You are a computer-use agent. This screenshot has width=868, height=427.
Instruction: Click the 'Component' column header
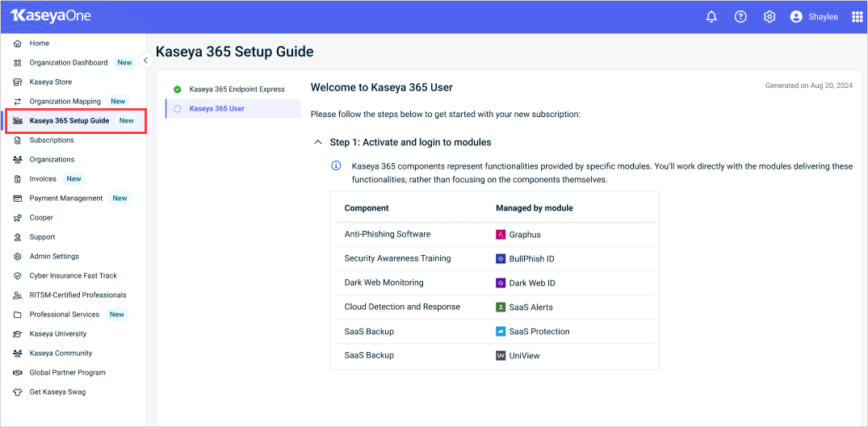367,208
